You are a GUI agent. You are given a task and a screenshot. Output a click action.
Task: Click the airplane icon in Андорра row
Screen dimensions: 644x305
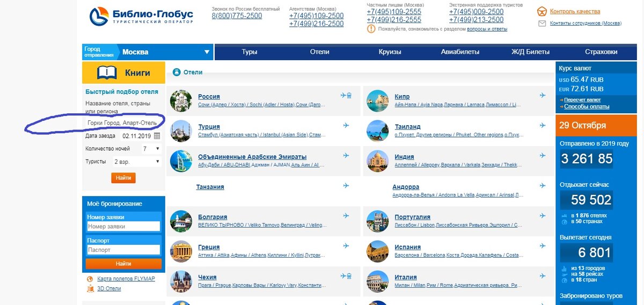[x=543, y=186]
